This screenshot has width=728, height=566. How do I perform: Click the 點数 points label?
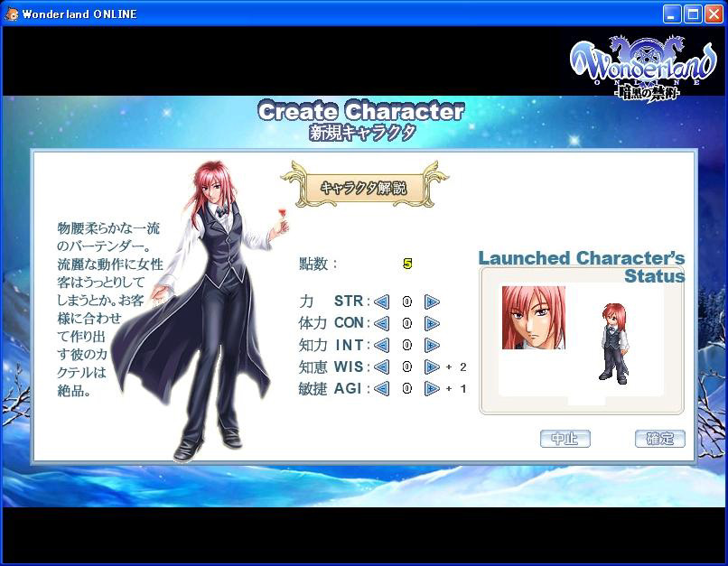click(x=318, y=264)
